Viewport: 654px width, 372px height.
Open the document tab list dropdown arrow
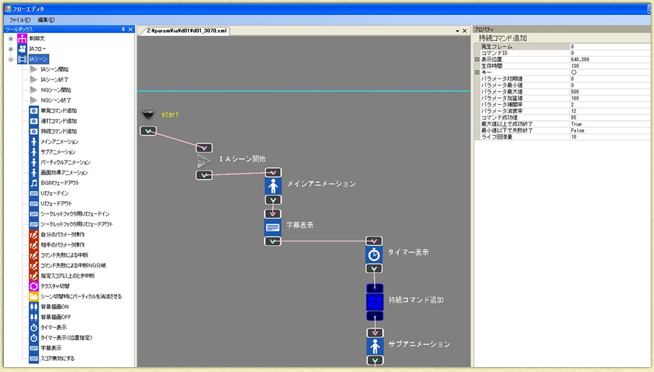(x=457, y=31)
